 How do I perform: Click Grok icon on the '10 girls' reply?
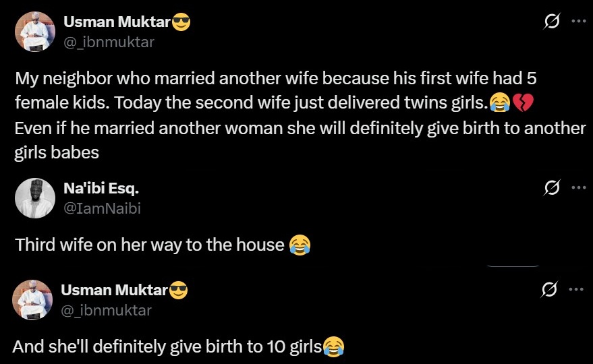550,290
